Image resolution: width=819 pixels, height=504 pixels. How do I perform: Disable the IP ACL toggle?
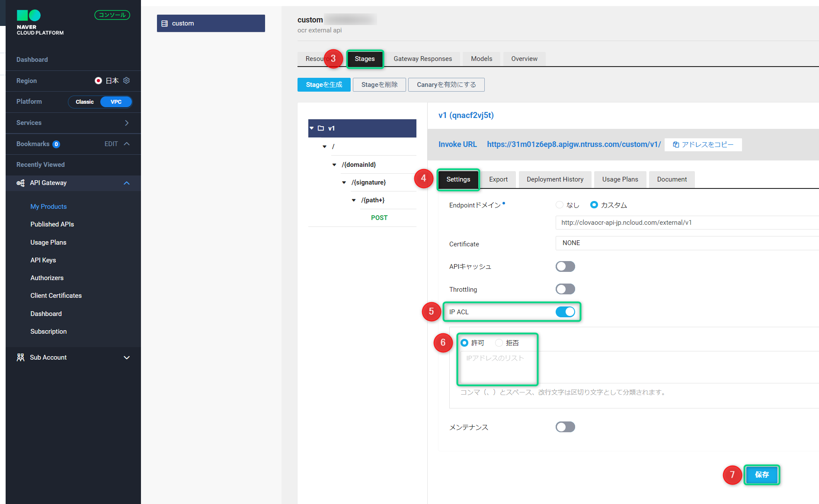(x=565, y=312)
